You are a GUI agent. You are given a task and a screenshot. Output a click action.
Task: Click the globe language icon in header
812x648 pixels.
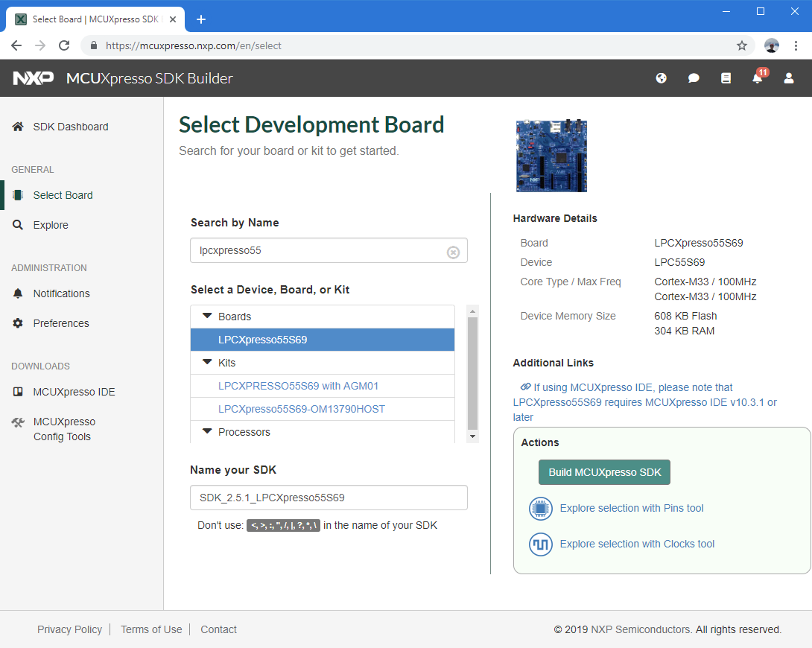(x=661, y=78)
